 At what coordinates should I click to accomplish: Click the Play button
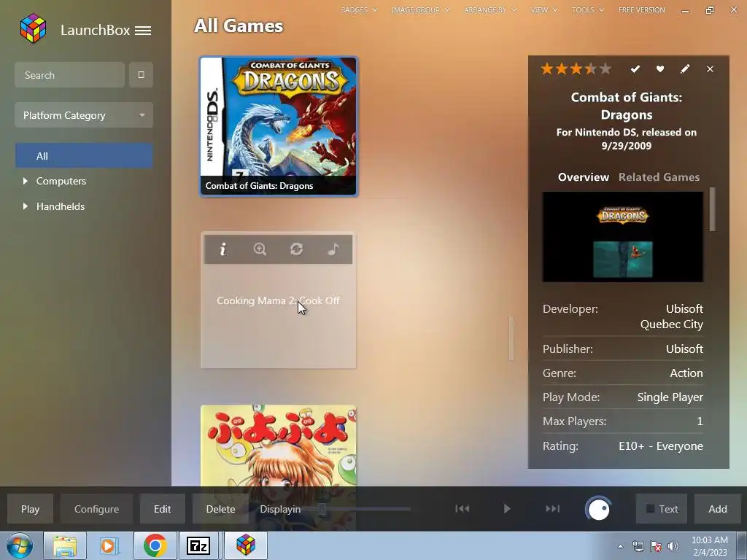pos(30,509)
